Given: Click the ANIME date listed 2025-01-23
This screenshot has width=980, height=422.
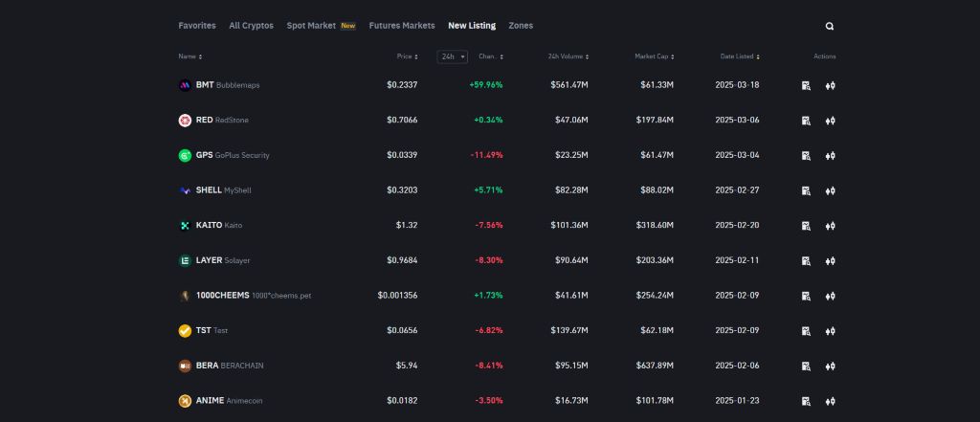Looking at the screenshot, I should point(737,400).
